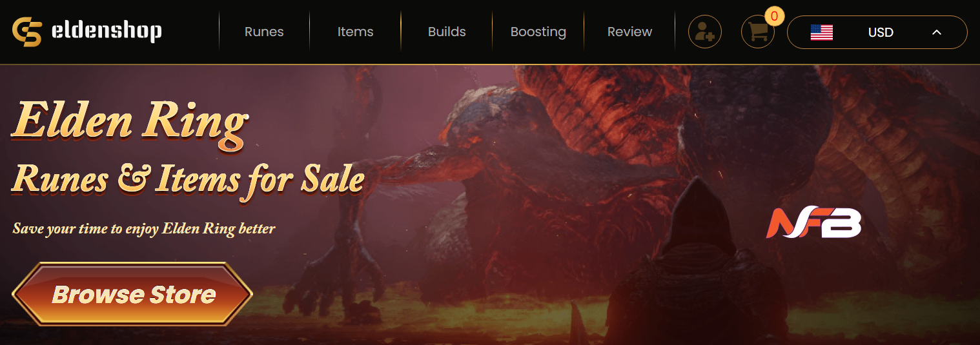Click the cart item count badge

[x=774, y=15]
